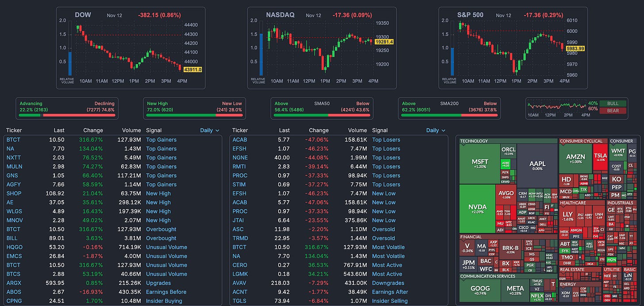Open the Advancing vs Declining breadth bar

67,108
